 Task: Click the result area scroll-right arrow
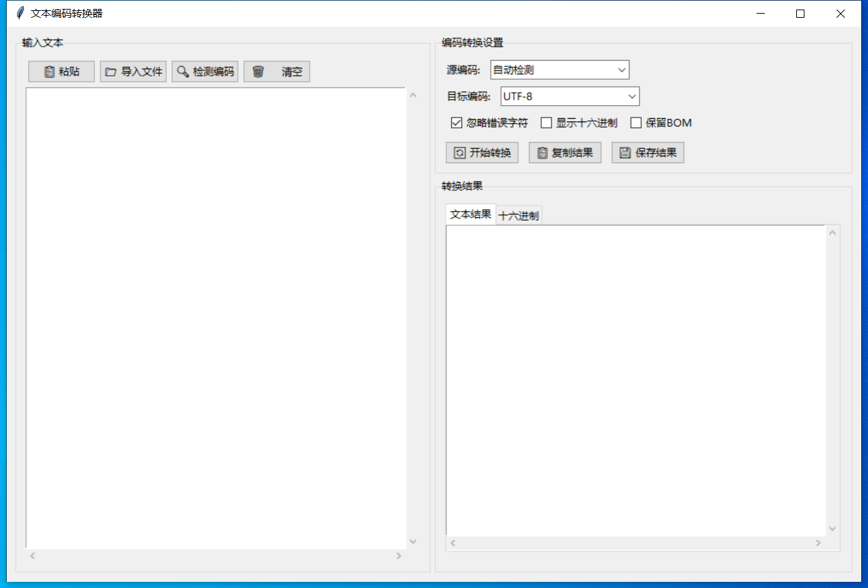pyautogui.click(x=818, y=543)
